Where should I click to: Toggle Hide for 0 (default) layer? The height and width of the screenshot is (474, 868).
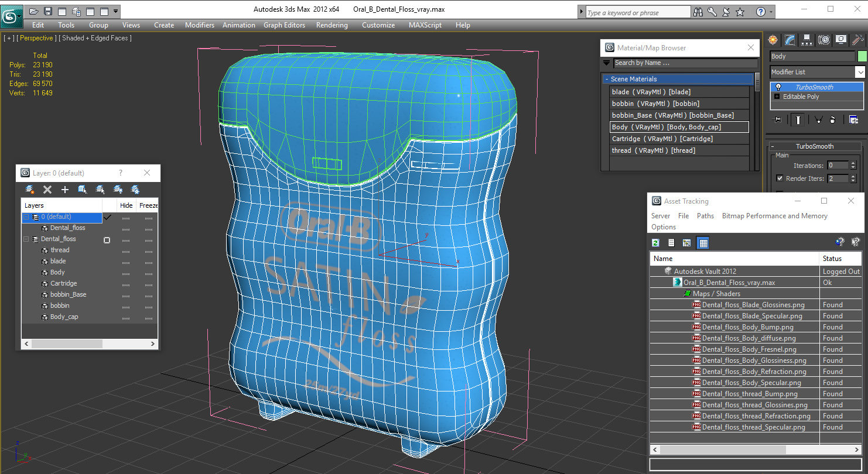[126, 218]
